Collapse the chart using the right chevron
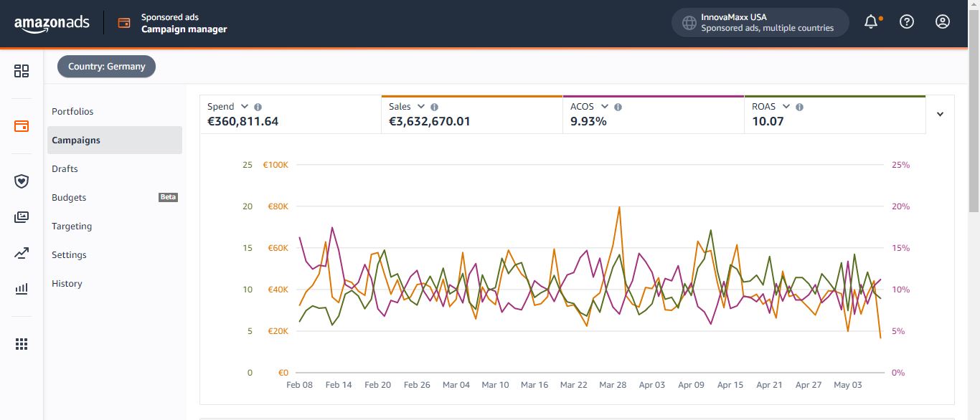The image size is (980, 420). pos(940,114)
